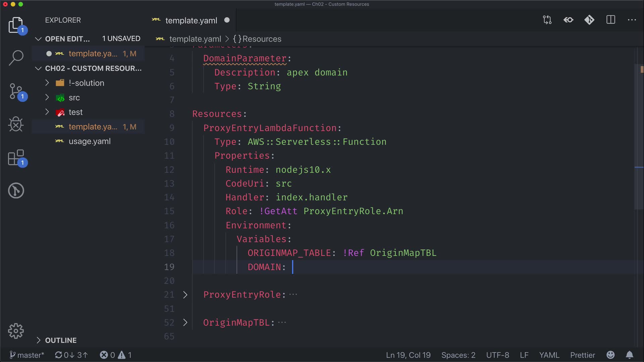Open the Run and Debug view
The width and height of the screenshot is (644, 362).
(16, 124)
